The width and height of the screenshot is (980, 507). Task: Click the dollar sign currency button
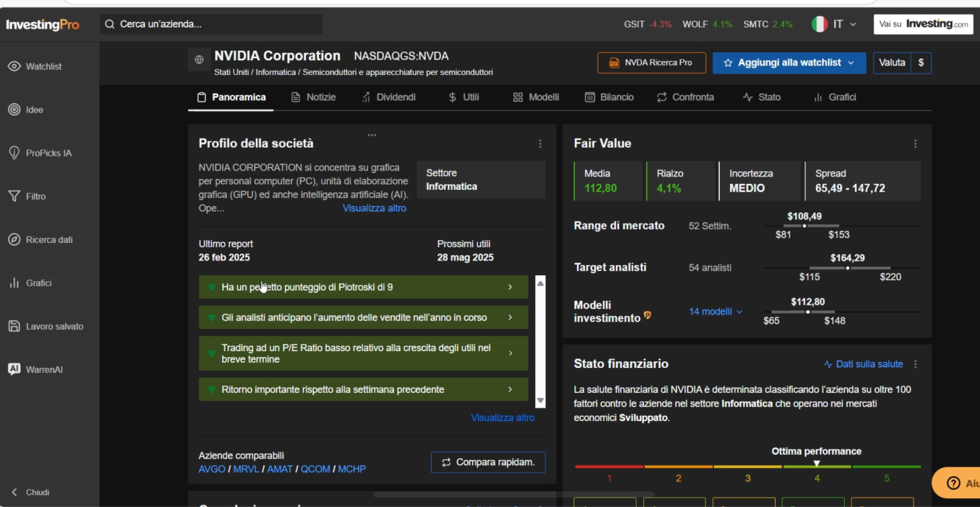tap(921, 63)
